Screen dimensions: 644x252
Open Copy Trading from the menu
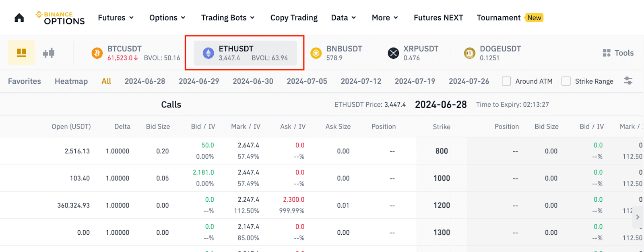coord(294,18)
